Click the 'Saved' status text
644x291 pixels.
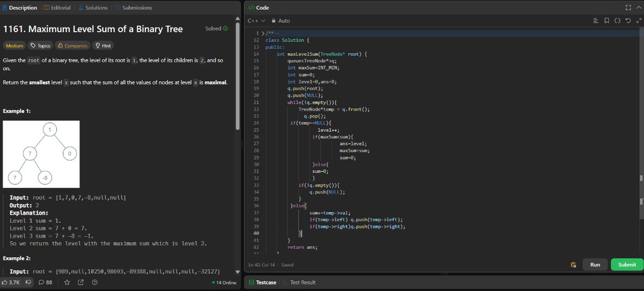(x=287, y=265)
